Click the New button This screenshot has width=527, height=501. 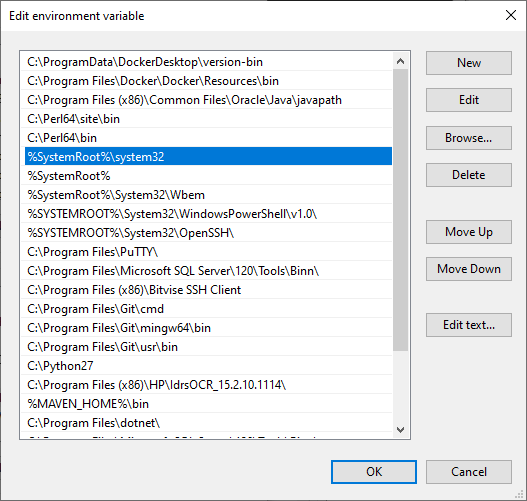(x=469, y=63)
